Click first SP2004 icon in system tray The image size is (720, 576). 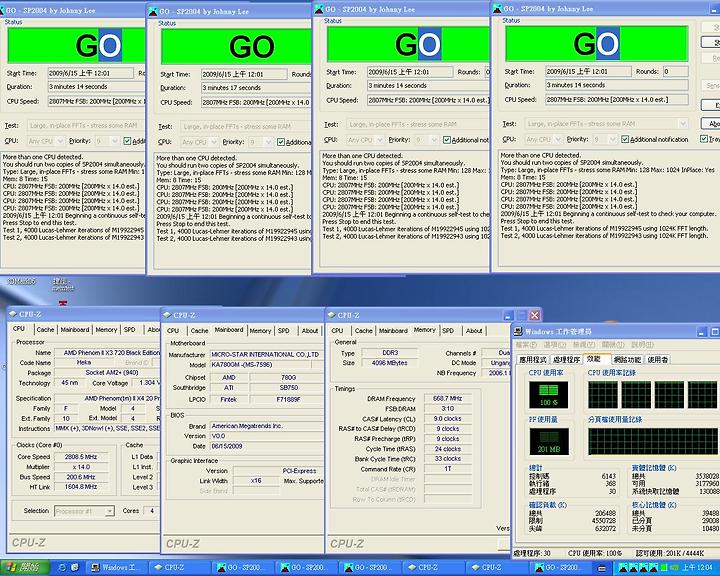pyautogui.click(x=623, y=568)
